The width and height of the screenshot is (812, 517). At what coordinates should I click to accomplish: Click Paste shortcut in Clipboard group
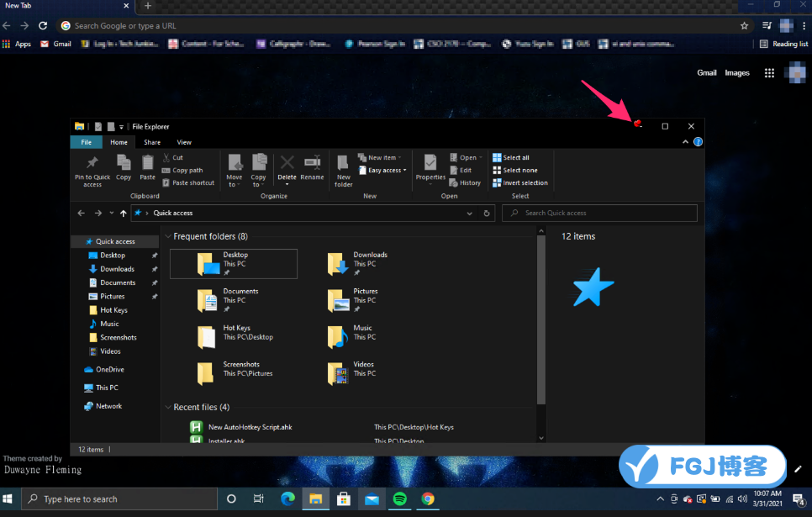tap(188, 183)
